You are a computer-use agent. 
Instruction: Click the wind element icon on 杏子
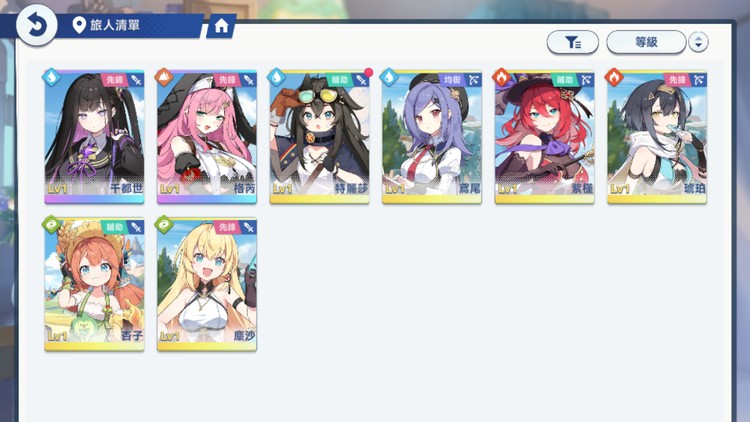51,224
